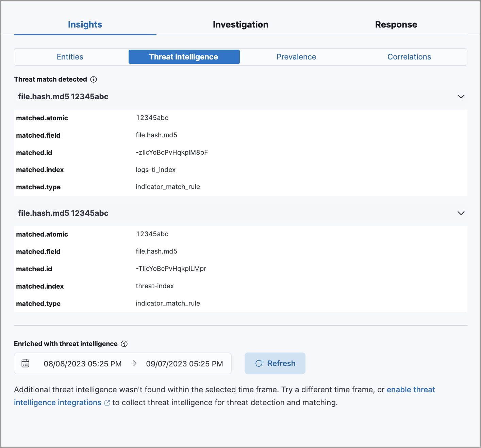Open the enable threat intelligence integrations link
The image size is (481, 448).
click(411, 390)
